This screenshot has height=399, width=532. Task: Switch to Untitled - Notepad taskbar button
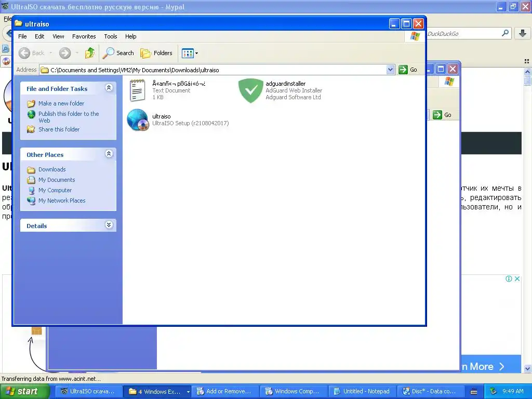point(362,391)
